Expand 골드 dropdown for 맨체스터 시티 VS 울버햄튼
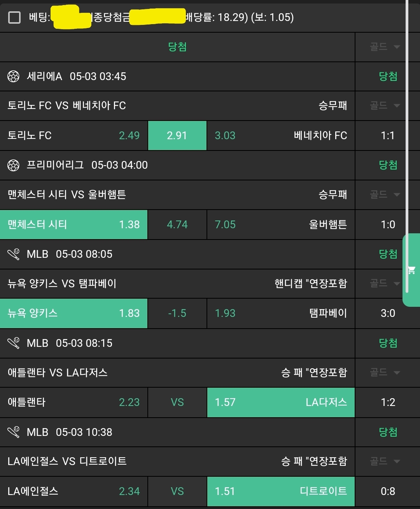The image size is (420, 509). pyautogui.click(x=385, y=194)
